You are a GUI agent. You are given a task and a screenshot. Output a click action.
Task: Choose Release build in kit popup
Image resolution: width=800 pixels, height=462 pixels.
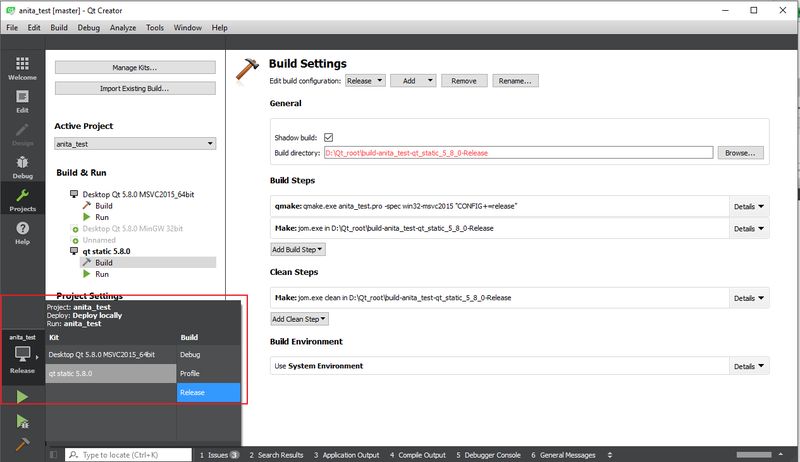click(209, 392)
